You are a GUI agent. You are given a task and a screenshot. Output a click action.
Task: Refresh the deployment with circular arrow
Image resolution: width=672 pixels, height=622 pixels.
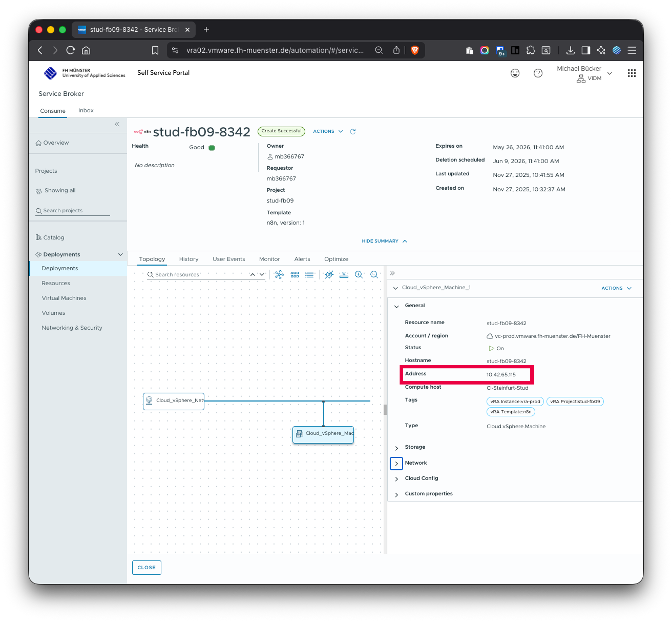pyautogui.click(x=353, y=132)
